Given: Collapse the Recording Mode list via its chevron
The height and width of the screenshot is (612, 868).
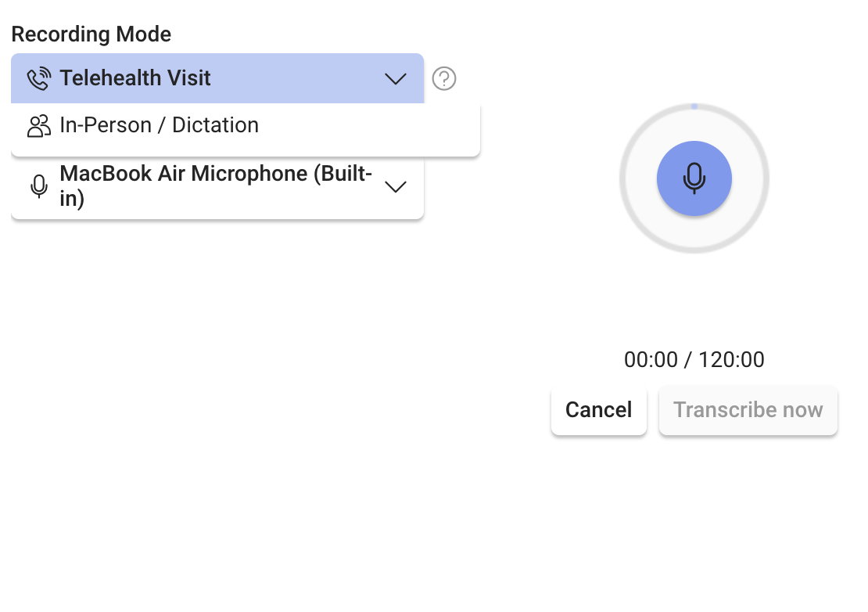Looking at the screenshot, I should pyautogui.click(x=396, y=78).
